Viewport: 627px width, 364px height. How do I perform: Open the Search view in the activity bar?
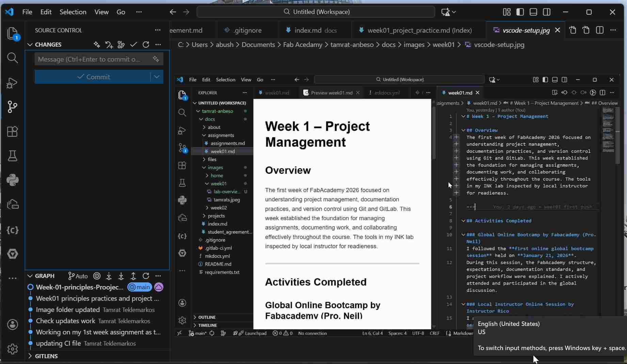pyautogui.click(x=13, y=58)
